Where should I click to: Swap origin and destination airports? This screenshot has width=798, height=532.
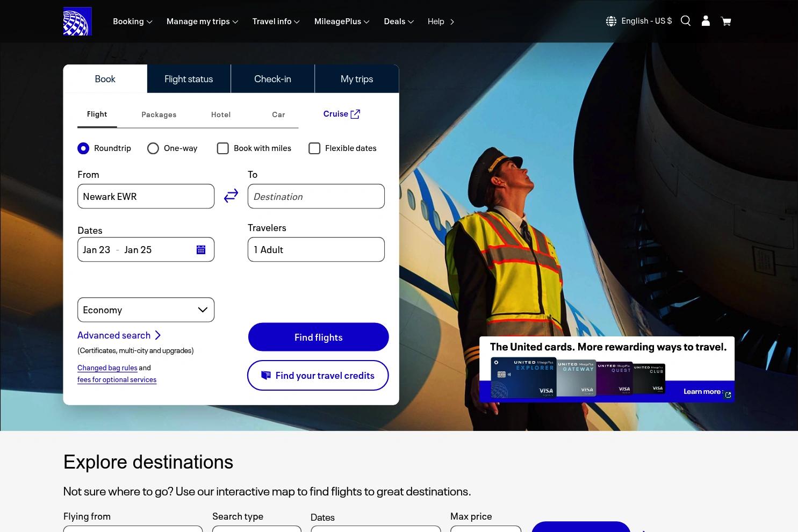(231, 196)
